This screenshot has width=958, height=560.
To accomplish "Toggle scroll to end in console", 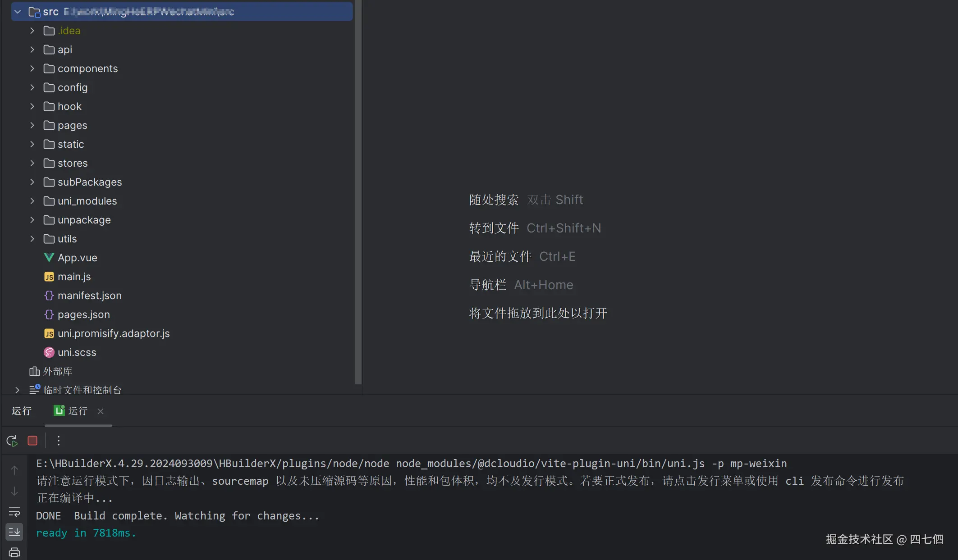I will coord(14,532).
